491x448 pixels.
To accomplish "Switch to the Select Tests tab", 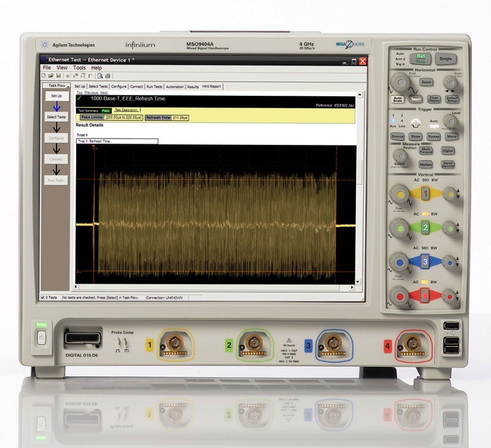I will pos(98,87).
